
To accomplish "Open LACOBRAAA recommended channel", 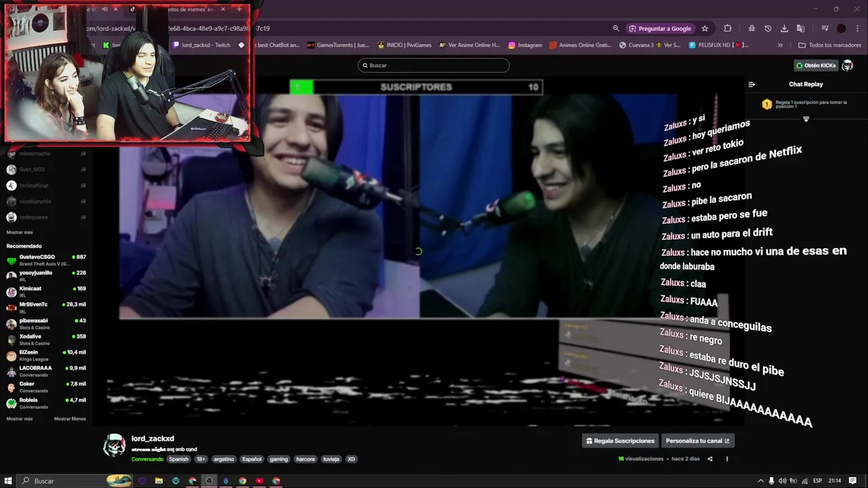I will click(46, 371).
